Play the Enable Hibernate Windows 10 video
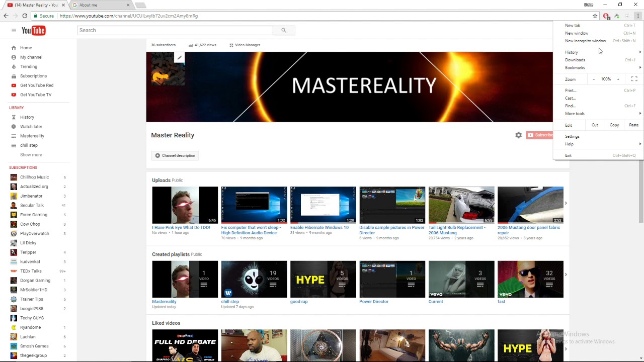The width and height of the screenshot is (644, 362). (323, 204)
